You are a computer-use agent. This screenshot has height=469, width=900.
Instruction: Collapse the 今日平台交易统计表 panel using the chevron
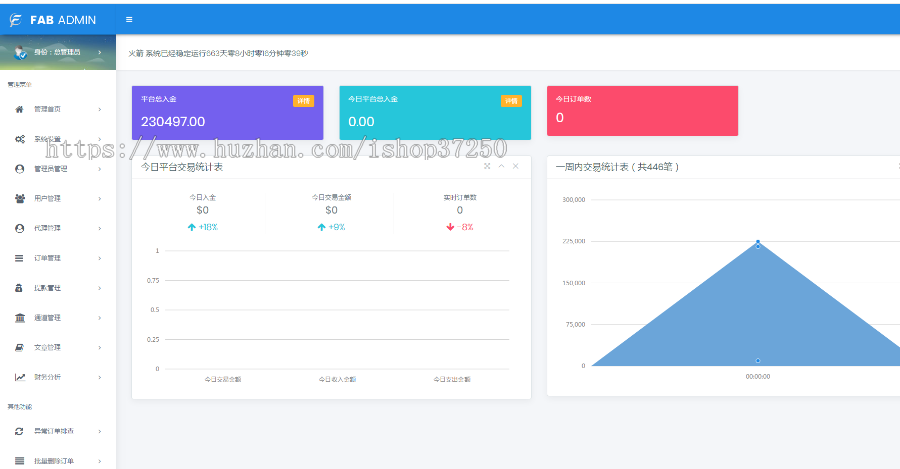click(x=501, y=166)
